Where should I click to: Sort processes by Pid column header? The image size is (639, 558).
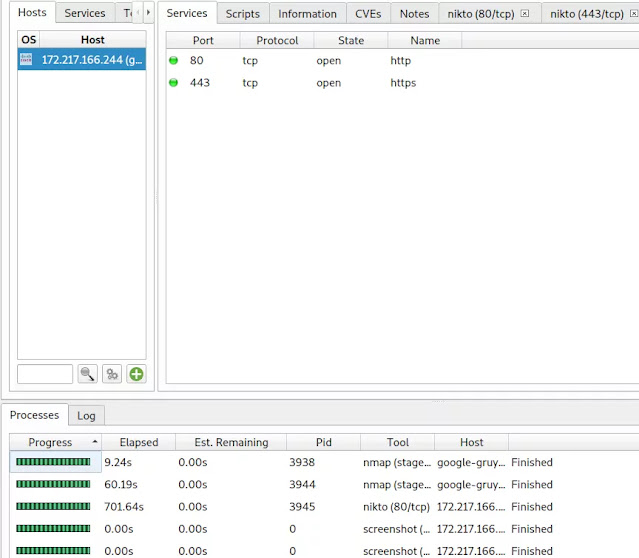[324, 442]
